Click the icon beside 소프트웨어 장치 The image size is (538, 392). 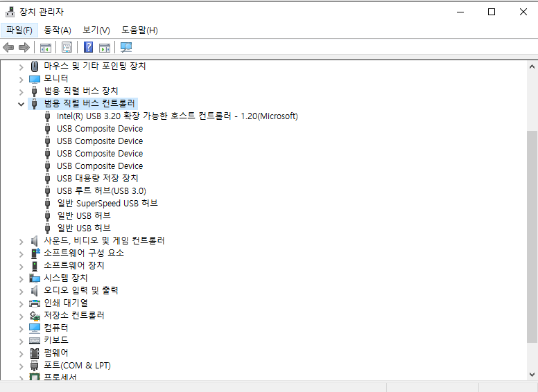pos(34,266)
